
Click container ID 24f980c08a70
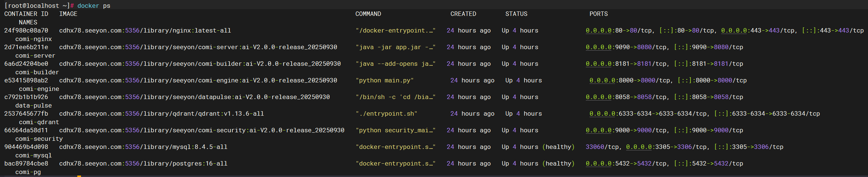(x=26, y=31)
